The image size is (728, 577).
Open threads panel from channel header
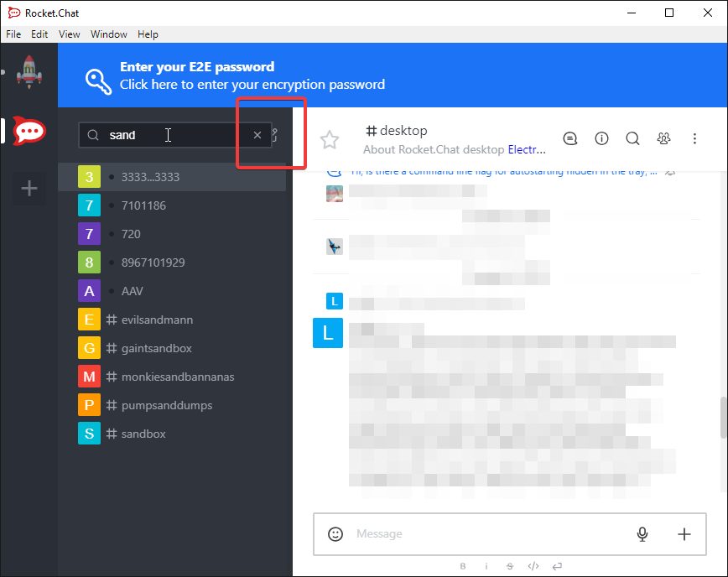(570, 138)
